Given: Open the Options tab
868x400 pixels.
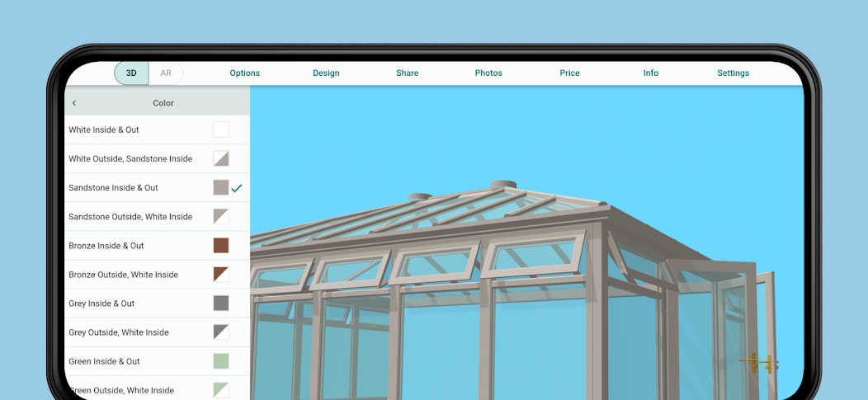Looking at the screenshot, I should (244, 73).
